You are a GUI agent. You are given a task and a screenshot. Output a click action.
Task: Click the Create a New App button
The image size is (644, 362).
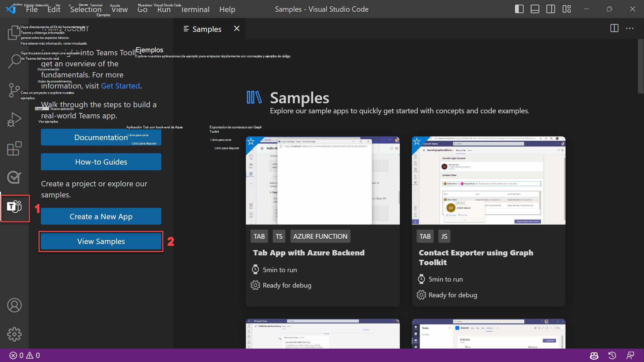point(101,216)
